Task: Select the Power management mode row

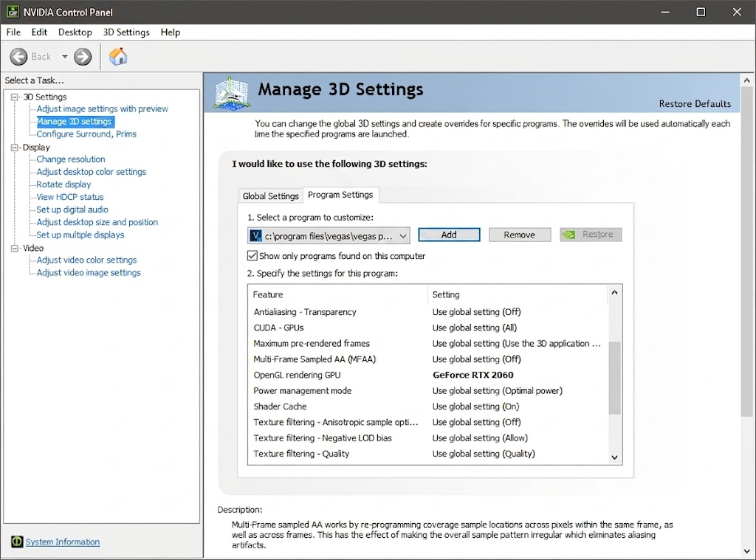Action: pyautogui.click(x=427, y=390)
